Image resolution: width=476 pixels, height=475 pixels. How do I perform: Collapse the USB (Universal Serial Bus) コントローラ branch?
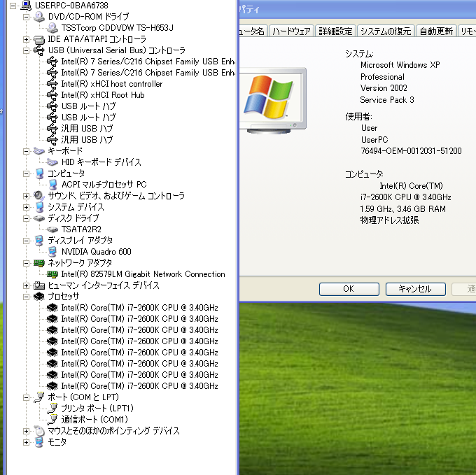coord(26,50)
